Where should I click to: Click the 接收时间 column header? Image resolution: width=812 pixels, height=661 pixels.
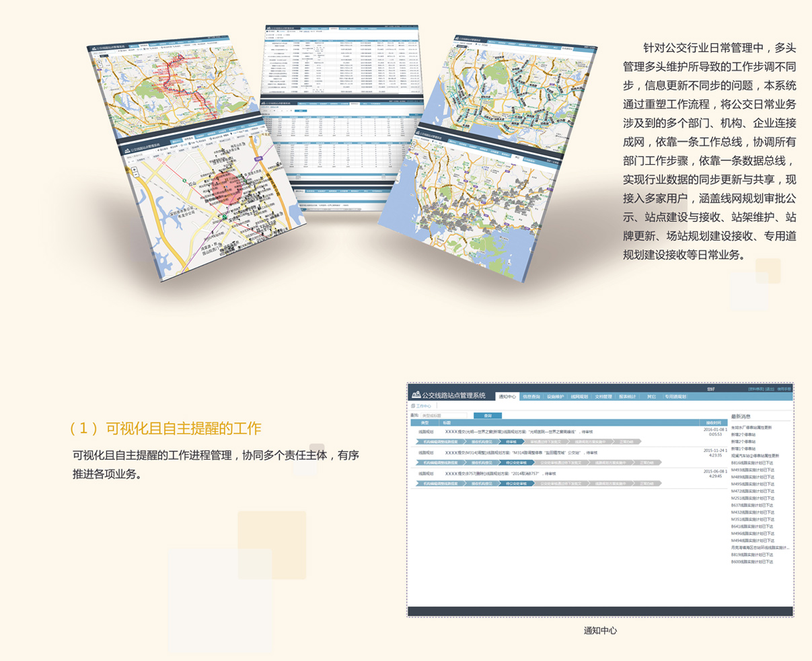pyautogui.click(x=713, y=423)
